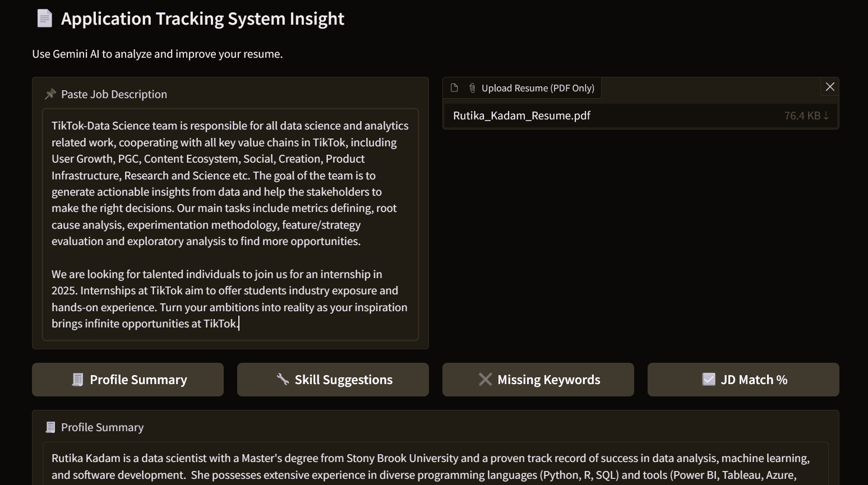Click the Application Tracking System Insight heading
Viewport: 868px width, 485px height.
pyautogui.click(x=202, y=19)
